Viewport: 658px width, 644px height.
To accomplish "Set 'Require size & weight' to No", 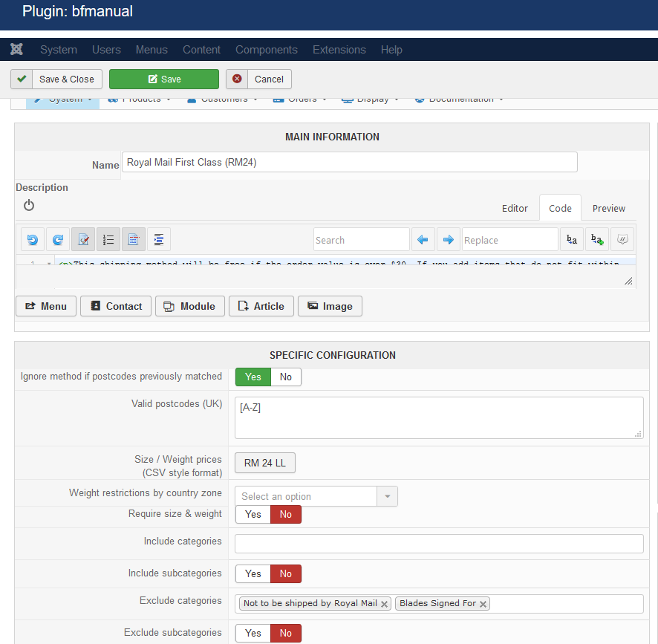I will pos(286,514).
